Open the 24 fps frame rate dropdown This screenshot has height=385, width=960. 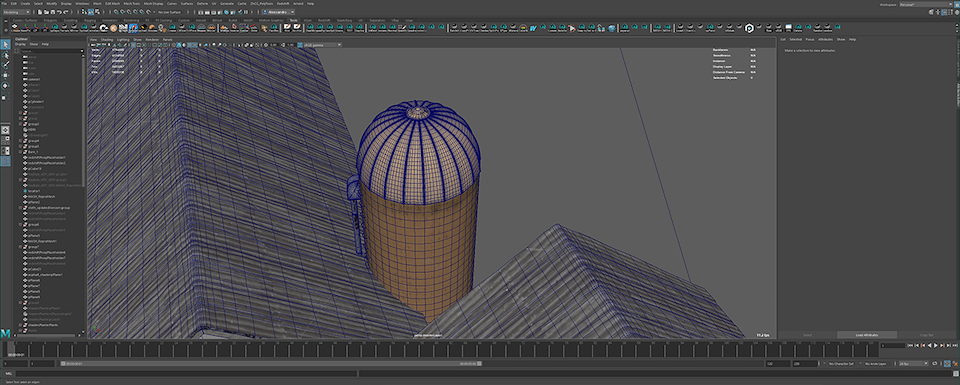[x=912, y=364]
